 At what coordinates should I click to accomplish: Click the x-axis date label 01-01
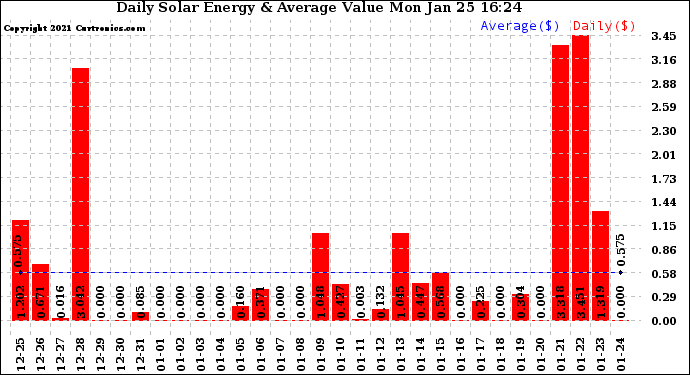pos(161,355)
